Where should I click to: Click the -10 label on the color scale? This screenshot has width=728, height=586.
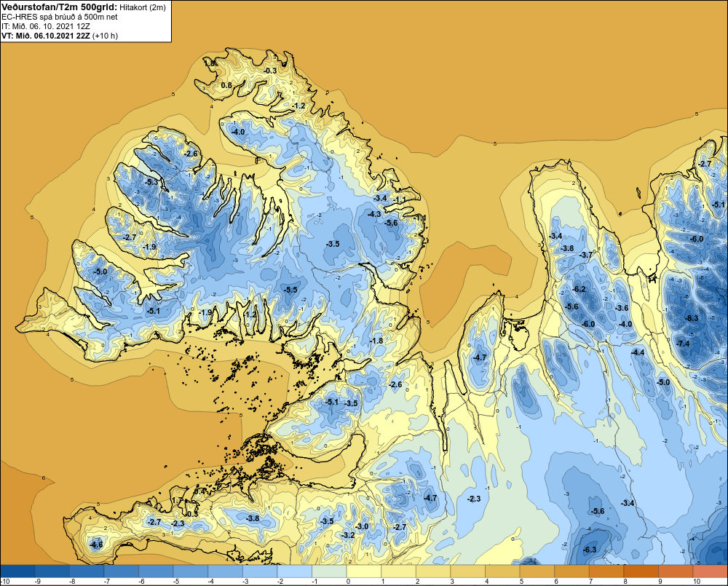pos(4,582)
